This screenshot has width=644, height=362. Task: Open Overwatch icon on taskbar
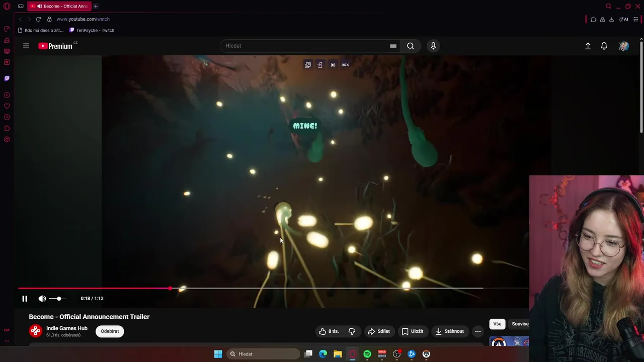click(426, 354)
